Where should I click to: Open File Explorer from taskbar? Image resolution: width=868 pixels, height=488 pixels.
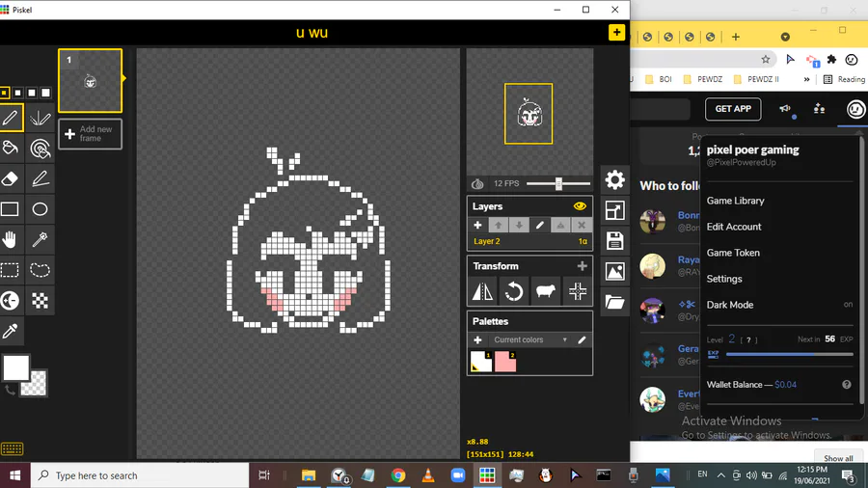pyautogui.click(x=309, y=475)
